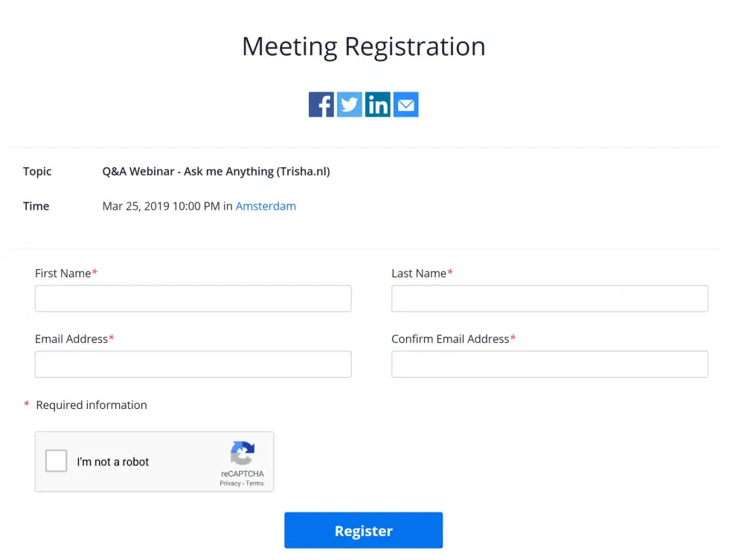Open the reCAPTCHA Terms link
744x560 pixels.
pyautogui.click(x=254, y=483)
